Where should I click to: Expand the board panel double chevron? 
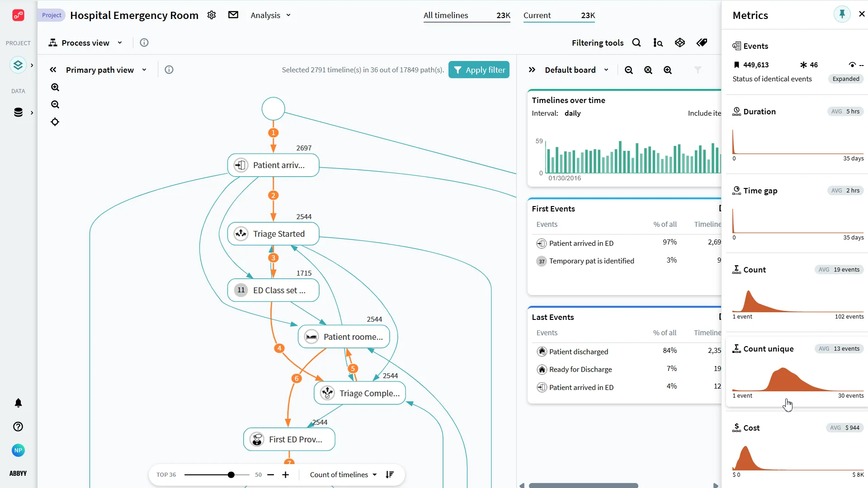tap(532, 70)
